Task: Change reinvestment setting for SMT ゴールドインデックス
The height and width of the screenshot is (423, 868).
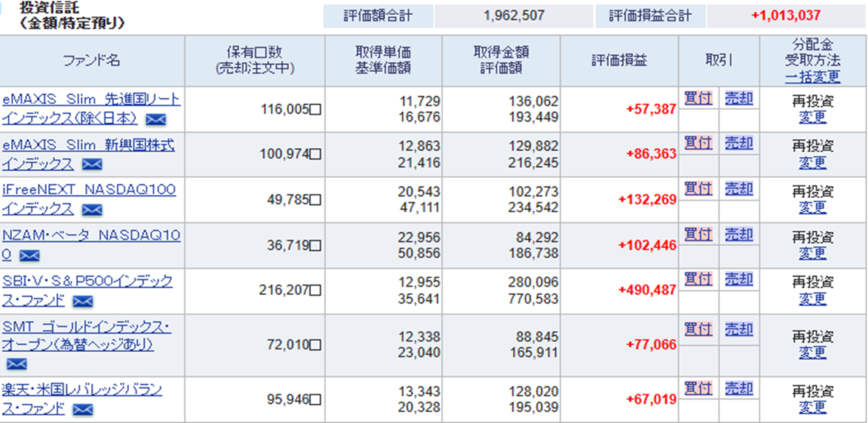Action: tap(812, 353)
